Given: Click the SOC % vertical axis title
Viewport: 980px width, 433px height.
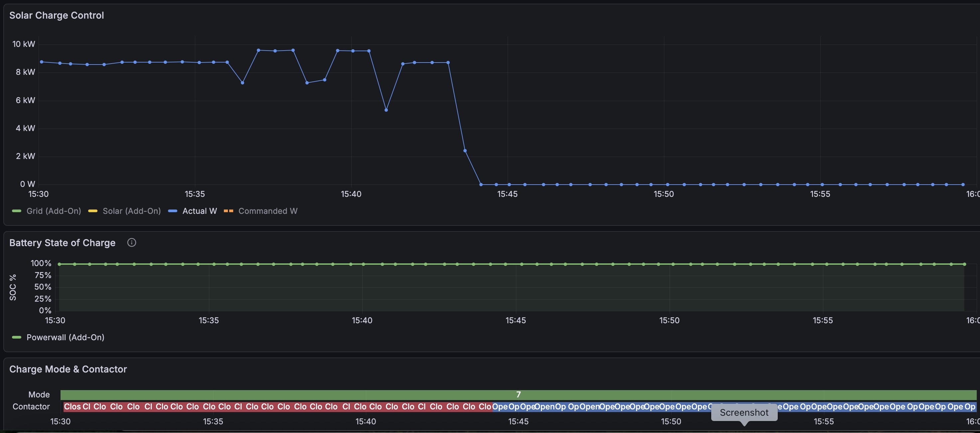Looking at the screenshot, I should [13, 287].
